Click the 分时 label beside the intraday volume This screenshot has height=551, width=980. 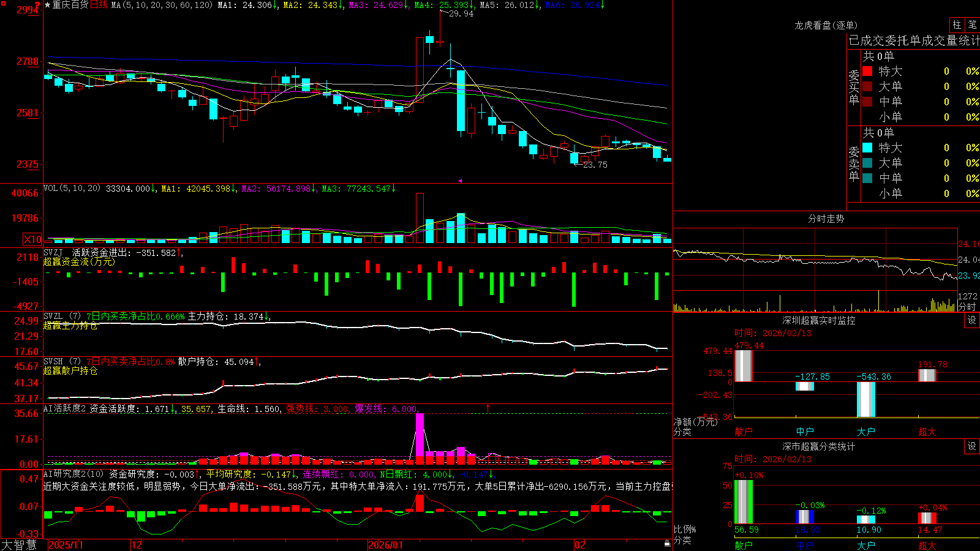tap(967, 307)
